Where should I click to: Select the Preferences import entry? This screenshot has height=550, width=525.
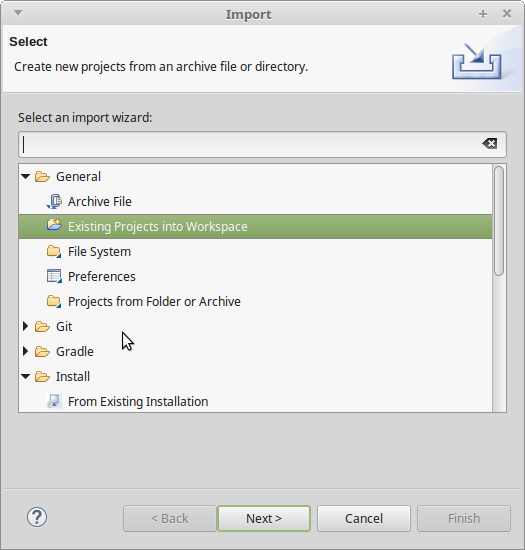[x=102, y=277]
